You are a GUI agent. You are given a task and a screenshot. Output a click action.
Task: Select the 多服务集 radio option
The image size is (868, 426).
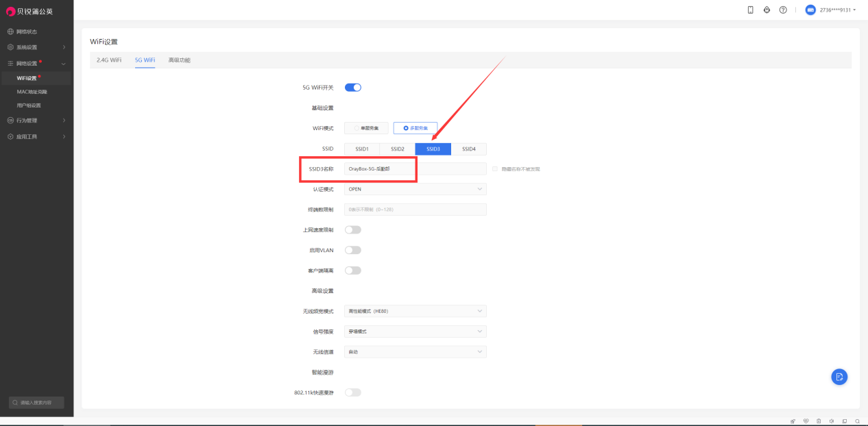coord(415,128)
